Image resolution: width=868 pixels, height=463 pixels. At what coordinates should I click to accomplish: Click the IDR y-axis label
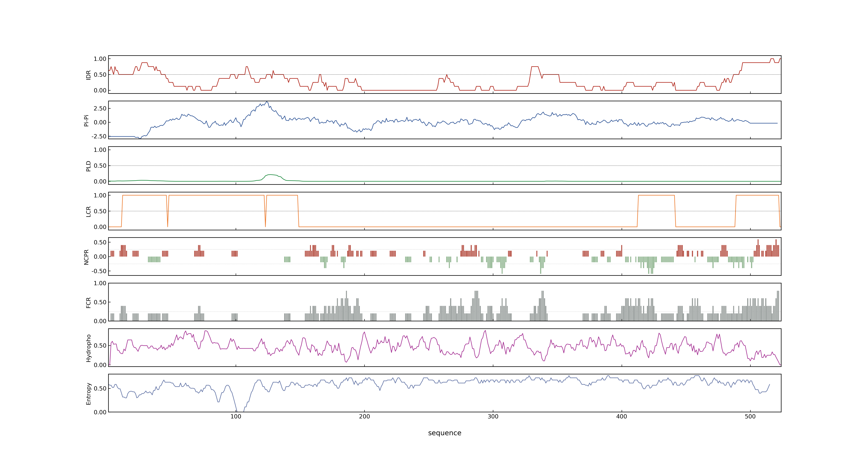point(88,75)
